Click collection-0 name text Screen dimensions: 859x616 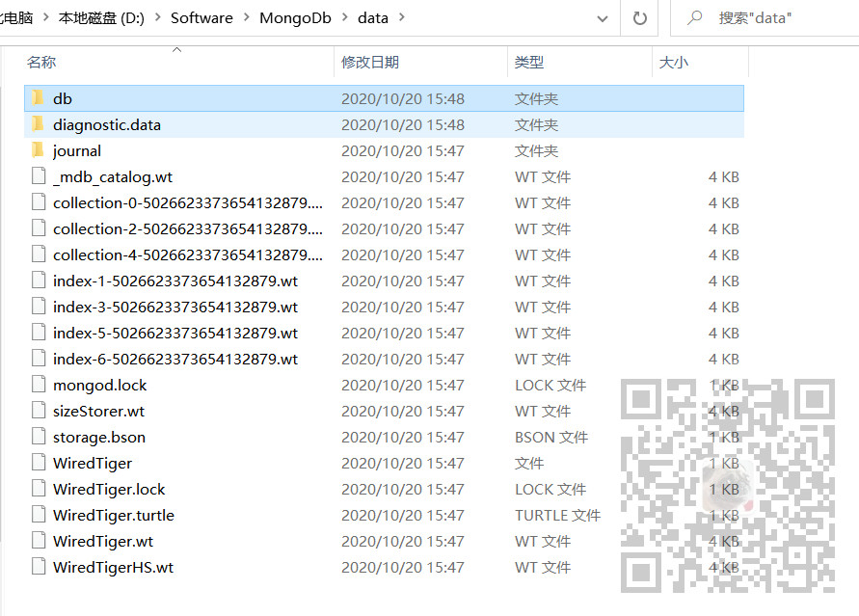(x=188, y=202)
